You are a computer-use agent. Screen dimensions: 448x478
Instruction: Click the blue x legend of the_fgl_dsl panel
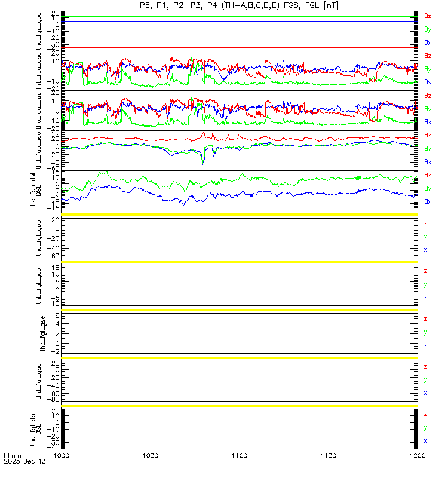[425, 441]
